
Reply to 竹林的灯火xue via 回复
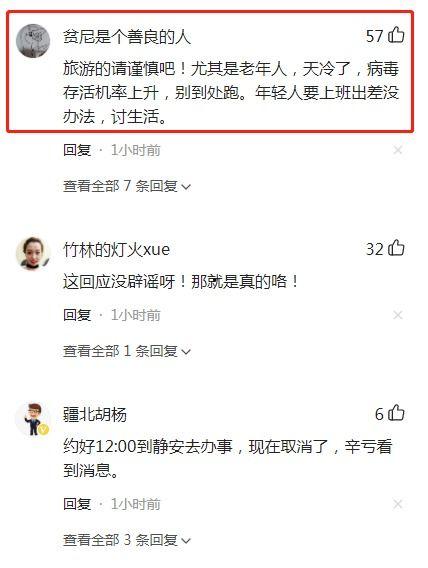click(77, 315)
